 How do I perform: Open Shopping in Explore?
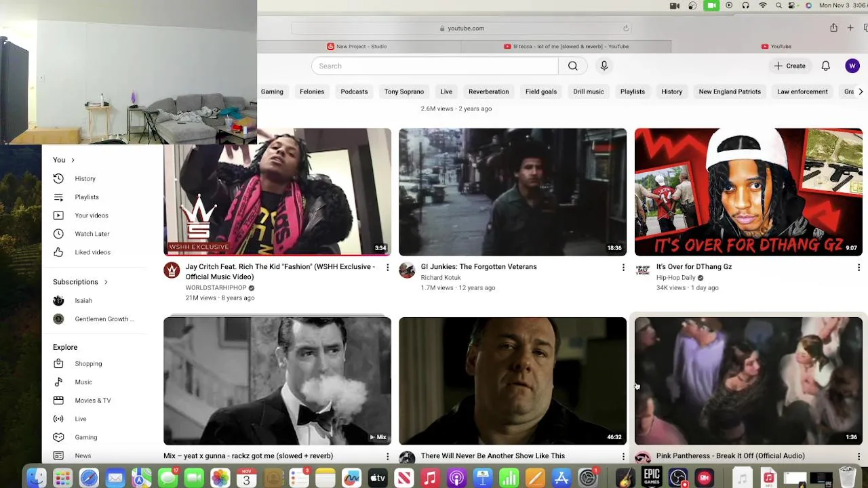[x=88, y=364]
